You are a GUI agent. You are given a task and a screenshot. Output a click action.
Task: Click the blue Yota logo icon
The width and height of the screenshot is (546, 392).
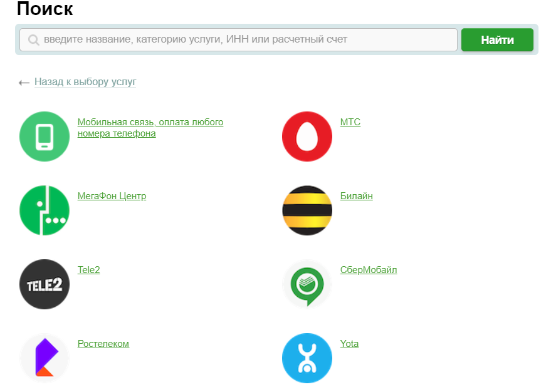click(307, 358)
